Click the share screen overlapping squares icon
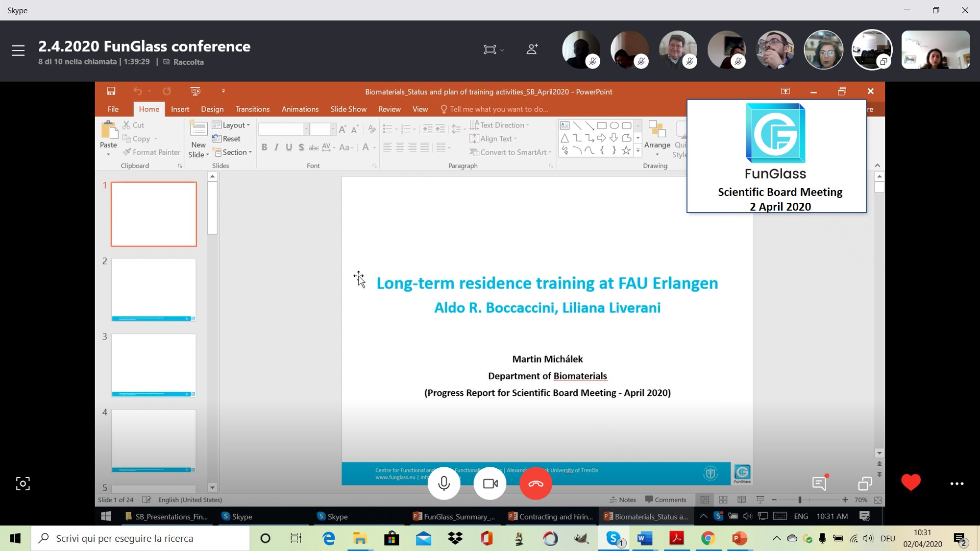The image size is (980, 551). (x=865, y=483)
